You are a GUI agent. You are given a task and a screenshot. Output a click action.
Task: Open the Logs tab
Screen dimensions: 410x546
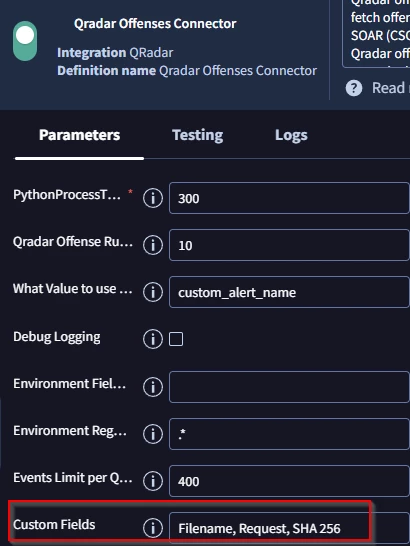pyautogui.click(x=291, y=135)
